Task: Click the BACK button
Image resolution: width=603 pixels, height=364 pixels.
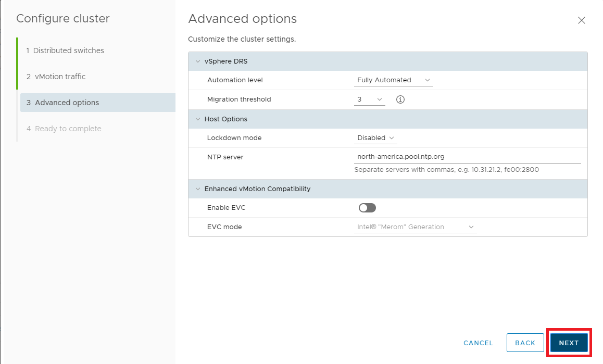Action: [525, 343]
